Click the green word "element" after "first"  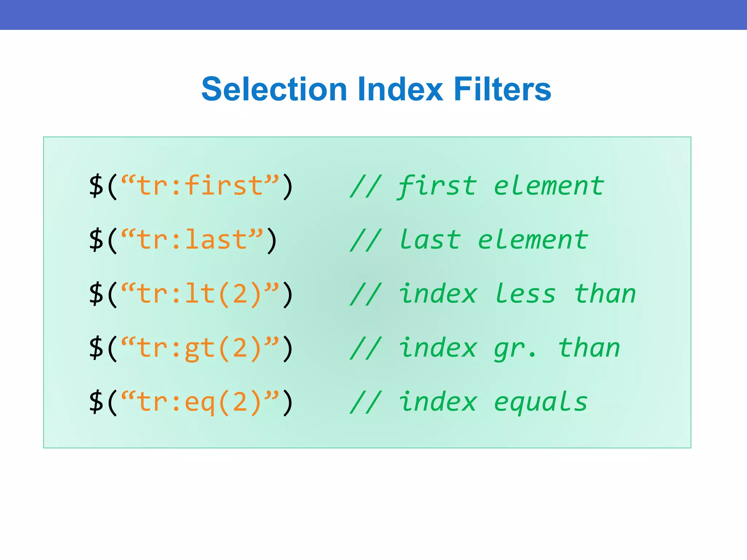549,186
